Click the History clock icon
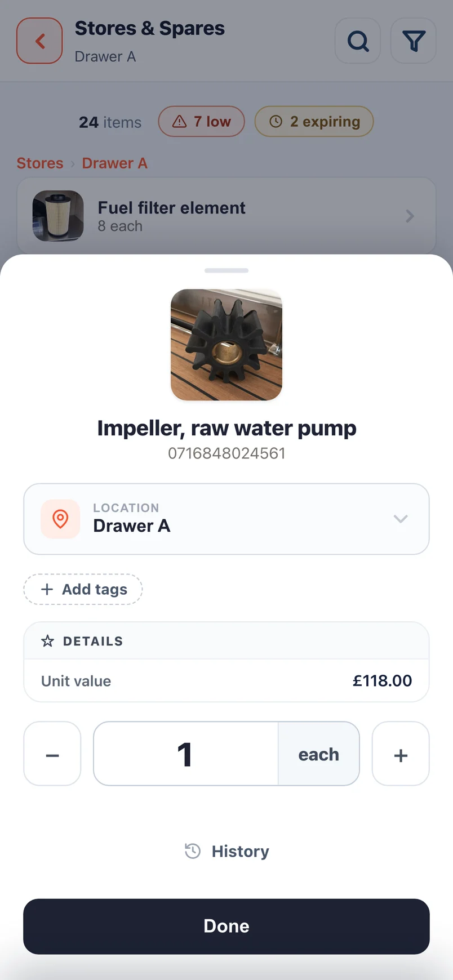This screenshot has width=453, height=980. point(193,851)
